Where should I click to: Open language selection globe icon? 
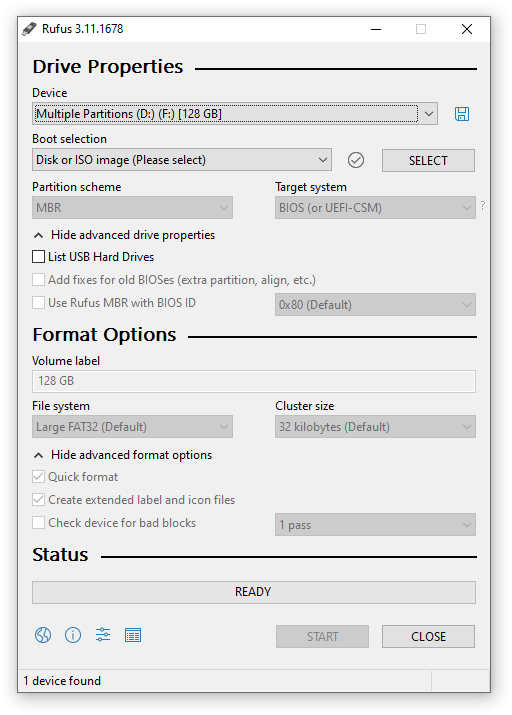43,635
